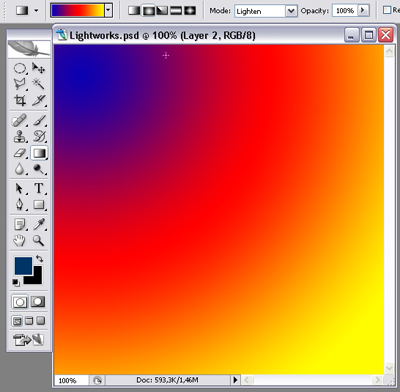Choose Full Screen Mode with Menu Bar
400x392 pixels.
tap(29, 321)
